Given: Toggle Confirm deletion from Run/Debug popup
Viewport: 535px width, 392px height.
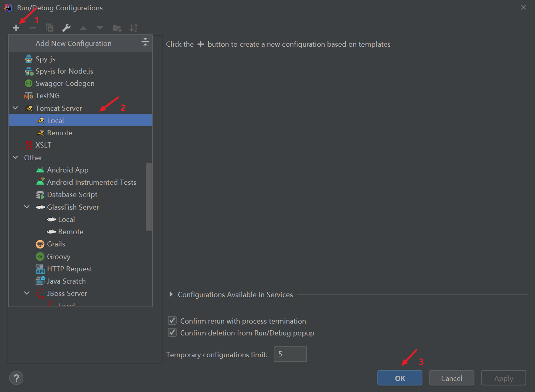Looking at the screenshot, I should coord(172,332).
